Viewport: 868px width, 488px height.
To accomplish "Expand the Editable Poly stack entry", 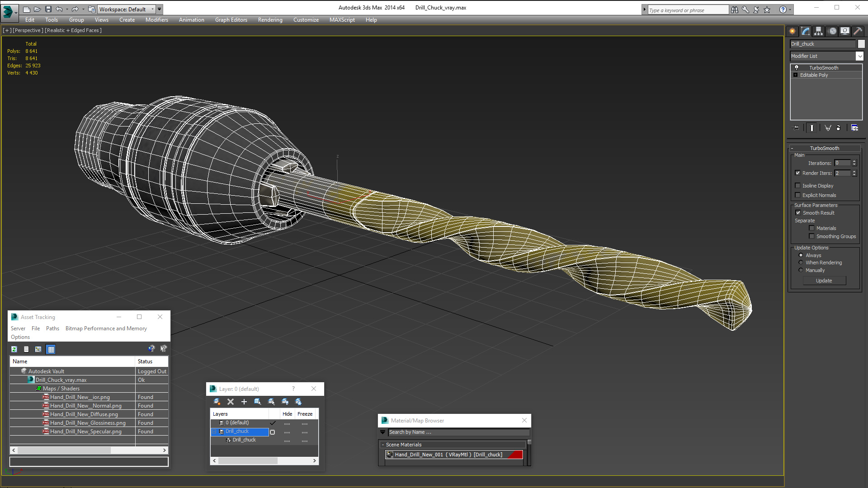I will coord(796,75).
